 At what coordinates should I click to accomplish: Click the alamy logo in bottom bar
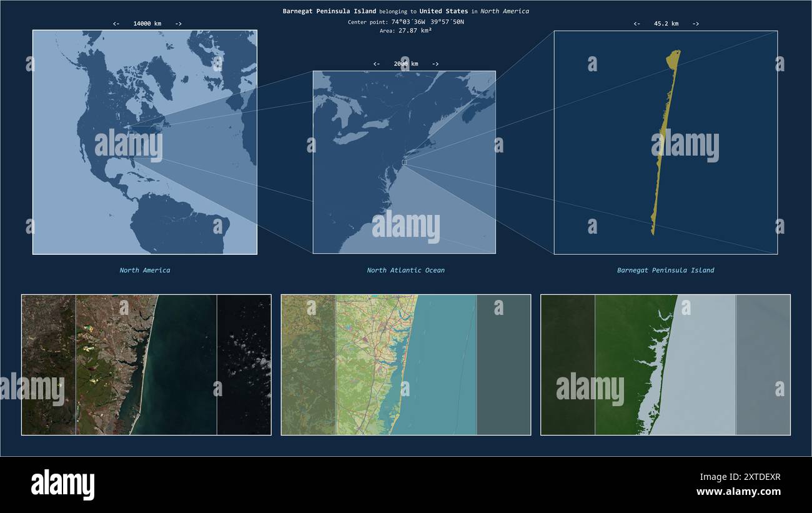tap(62, 485)
